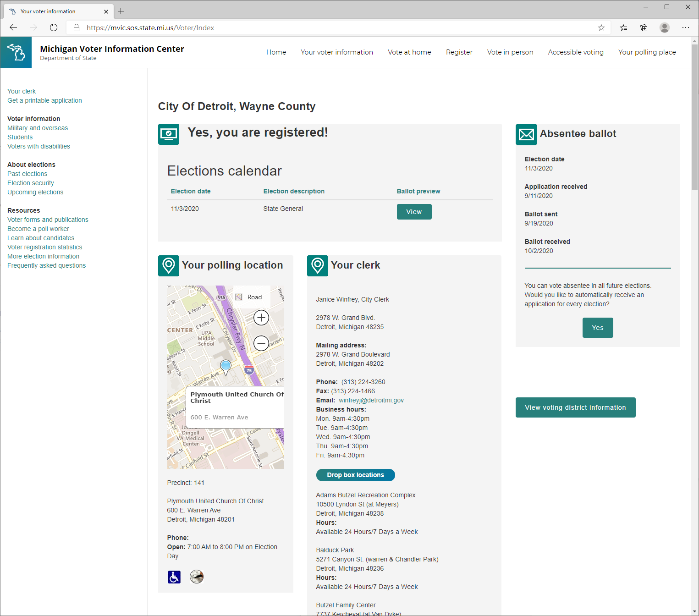Click the Drop box locations button
The width and height of the screenshot is (699, 616).
point(355,475)
